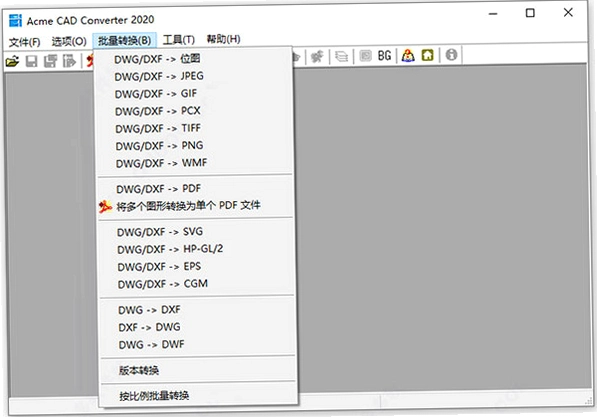
Task: Open the home page icon
Action: click(x=428, y=55)
